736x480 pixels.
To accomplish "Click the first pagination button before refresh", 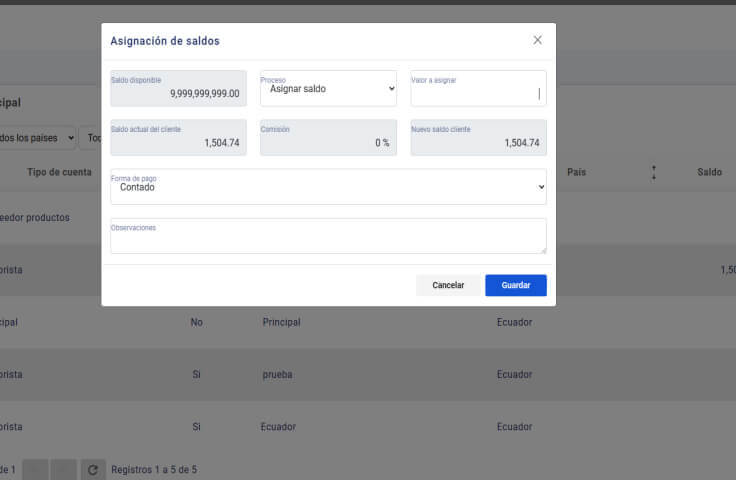I will point(35,469).
